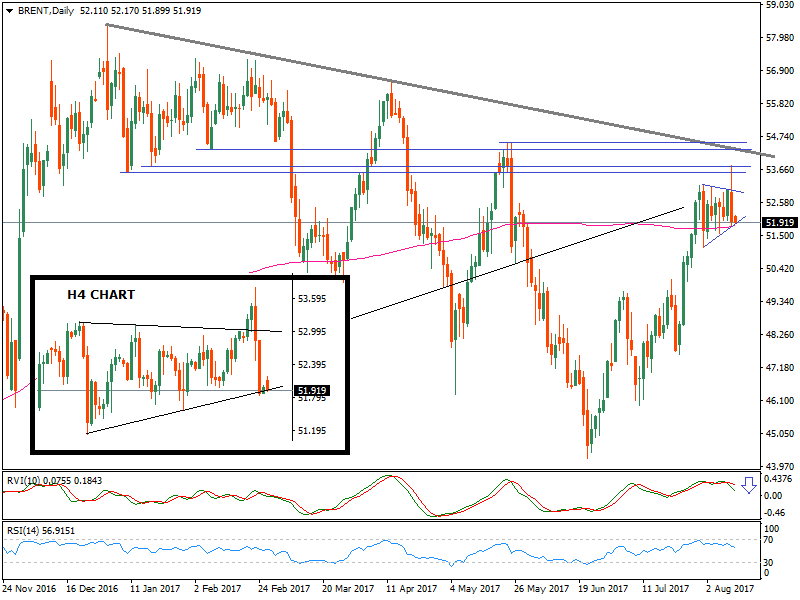Viewport: 800px width, 600px height.
Task: Select the 26 May 2017 date label
Action: pos(540,589)
